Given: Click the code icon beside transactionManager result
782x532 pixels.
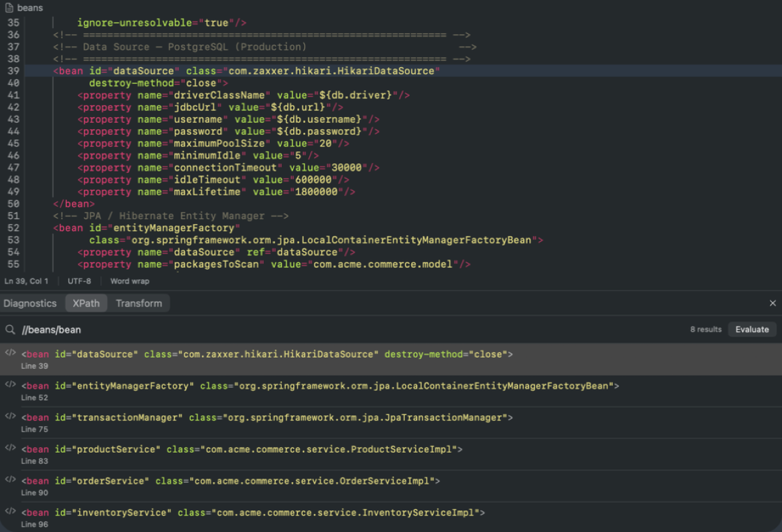Looking at the screenshot, I should coord(9,417).
